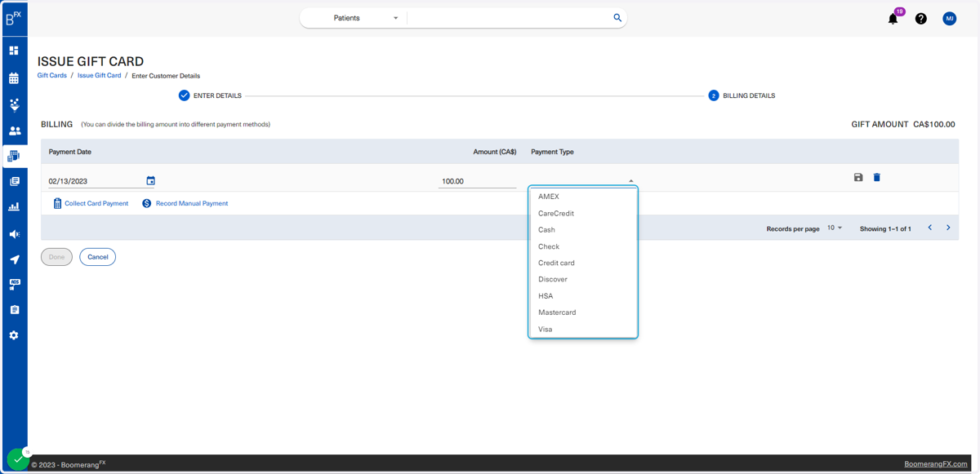Open the MJ user avatar menu

tap(950, 18)
